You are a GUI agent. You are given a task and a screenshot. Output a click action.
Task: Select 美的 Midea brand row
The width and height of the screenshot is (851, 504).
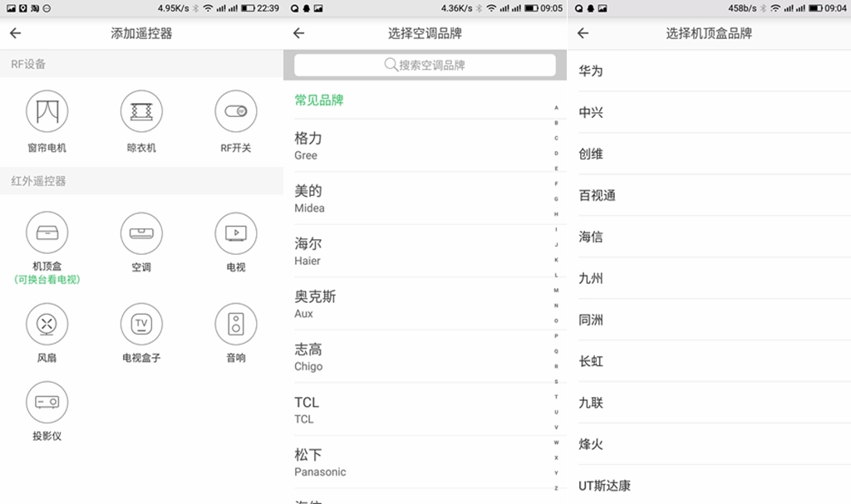tap(423, 198)
